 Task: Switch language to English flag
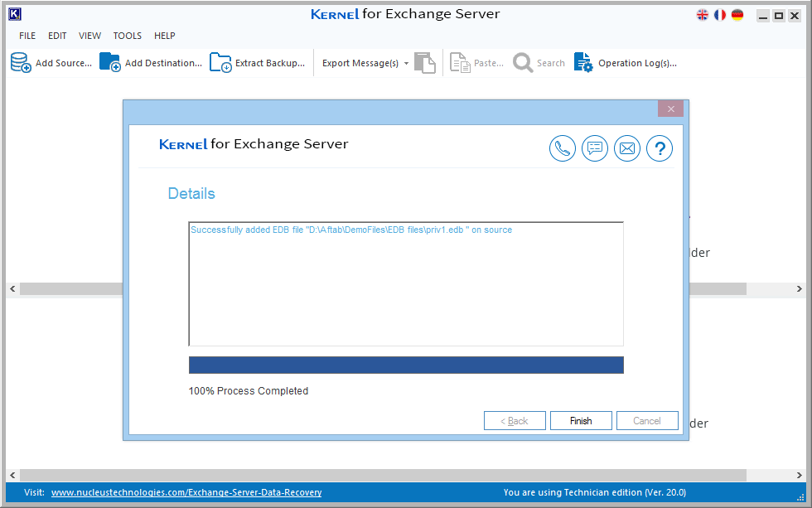point(703,15)
